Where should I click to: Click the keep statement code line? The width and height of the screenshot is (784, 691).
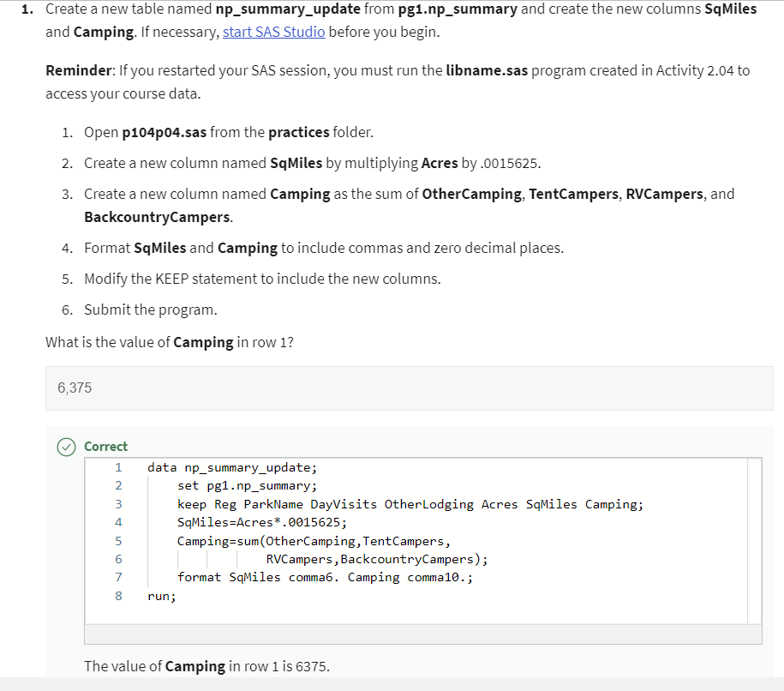click(410, 504)
